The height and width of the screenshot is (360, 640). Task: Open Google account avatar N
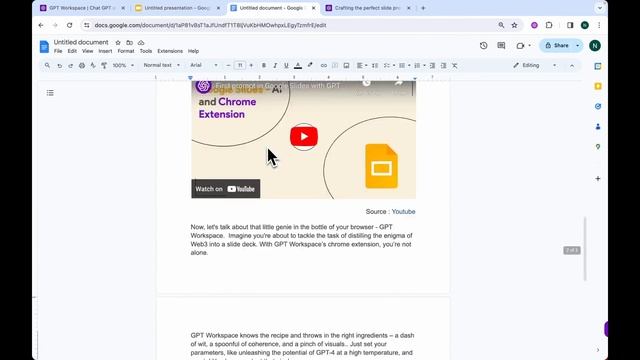pos(595,46)
